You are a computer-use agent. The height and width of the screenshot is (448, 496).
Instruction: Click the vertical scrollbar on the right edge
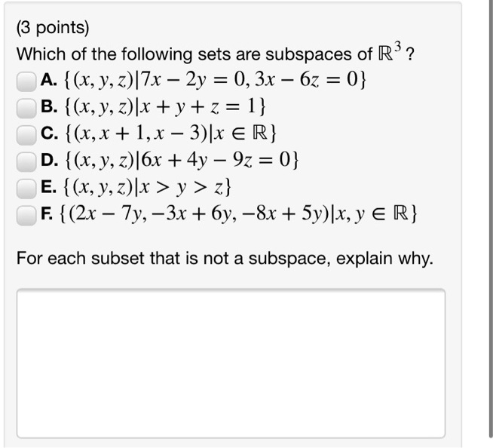pos(491,219)
